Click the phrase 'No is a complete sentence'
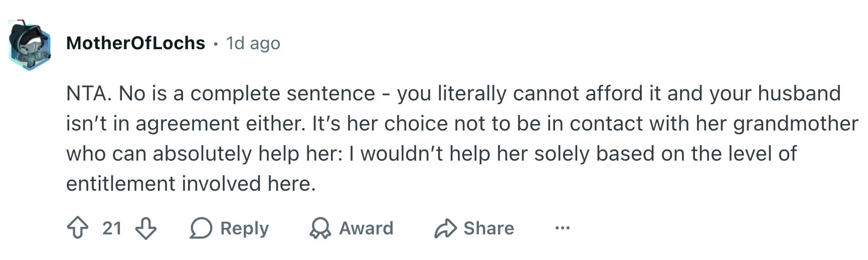The width and height of the screenshot is (868, 260). [x=247, y=93]
